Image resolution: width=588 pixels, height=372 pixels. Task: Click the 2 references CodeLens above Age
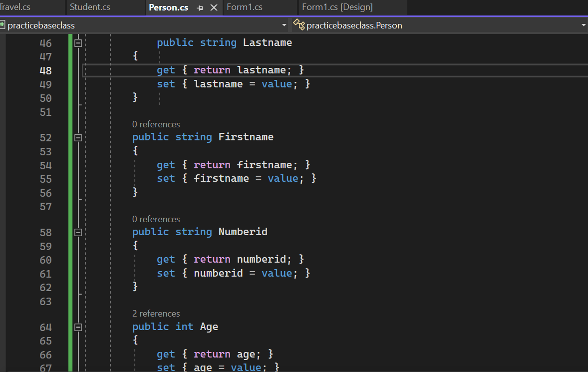(x=156, y=313)
